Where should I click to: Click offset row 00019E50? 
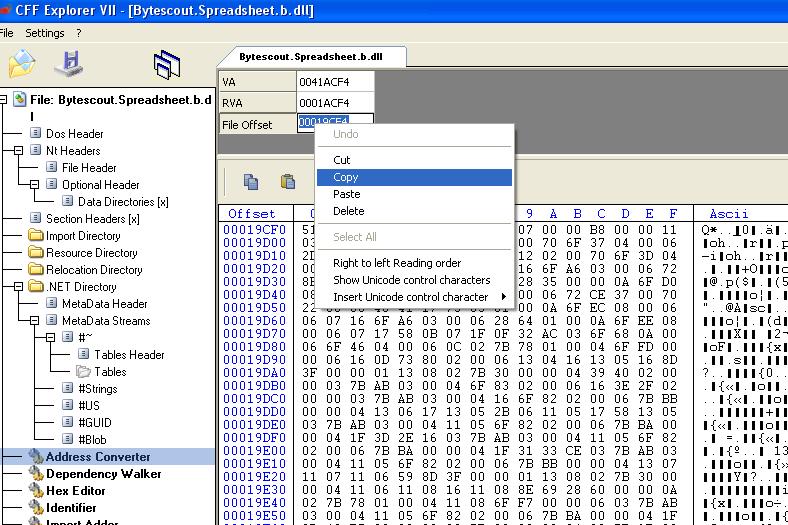(x=254, y=515)
